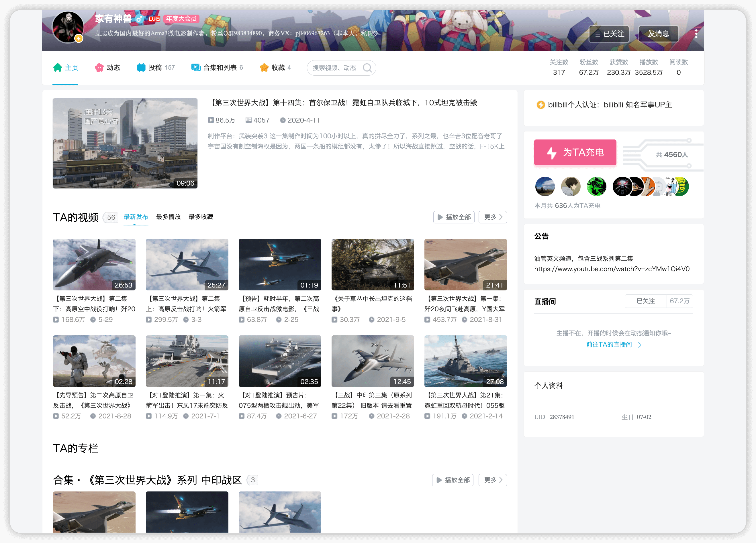Viewport: 756px width, 543px height.
Task: Open the first 合集 thumbnail with jet
Action: 94,512
